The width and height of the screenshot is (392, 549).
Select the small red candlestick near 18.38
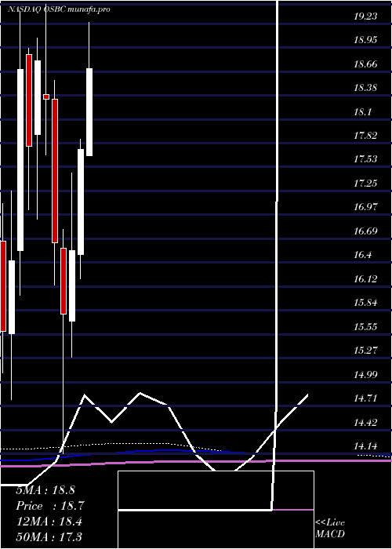click(x=46, y=96)
